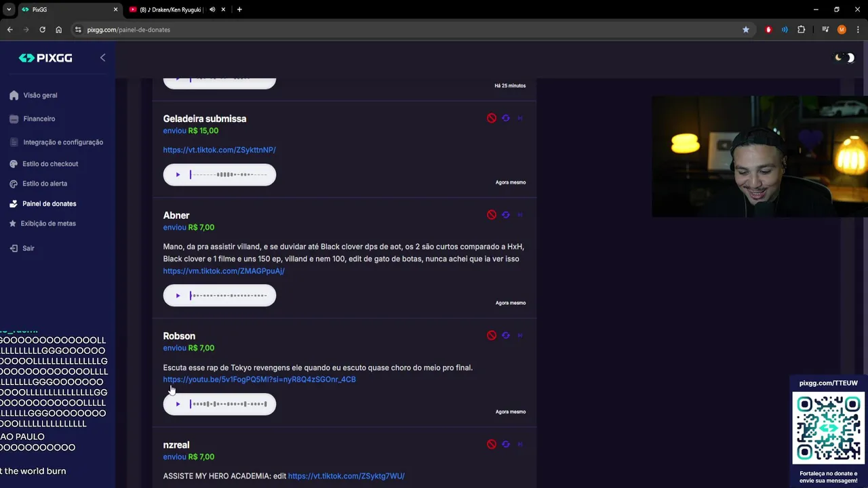868x488 pixels.
Task: Select Painel de donates in the sidebar
Action: tap(49, 203)
